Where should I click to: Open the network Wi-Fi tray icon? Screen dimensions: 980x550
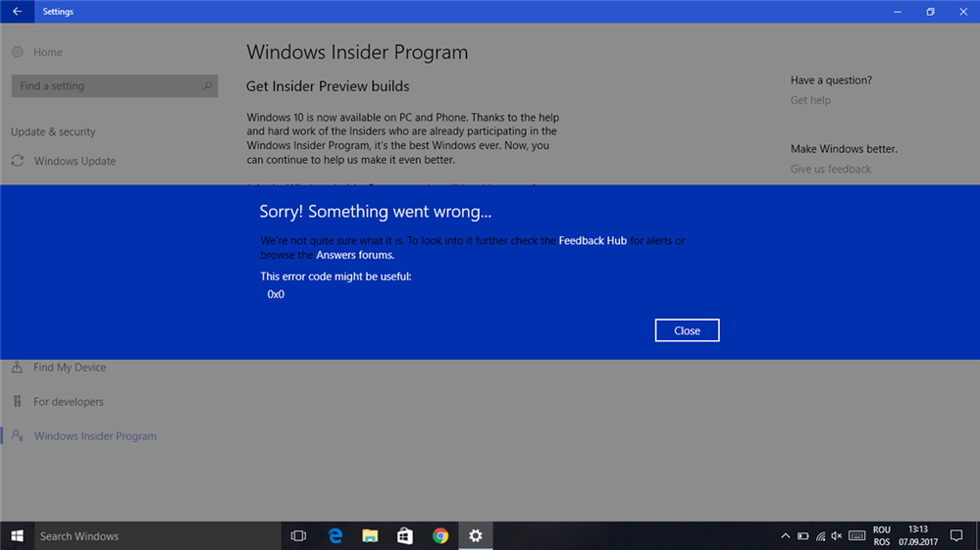(x=821, y=535)
